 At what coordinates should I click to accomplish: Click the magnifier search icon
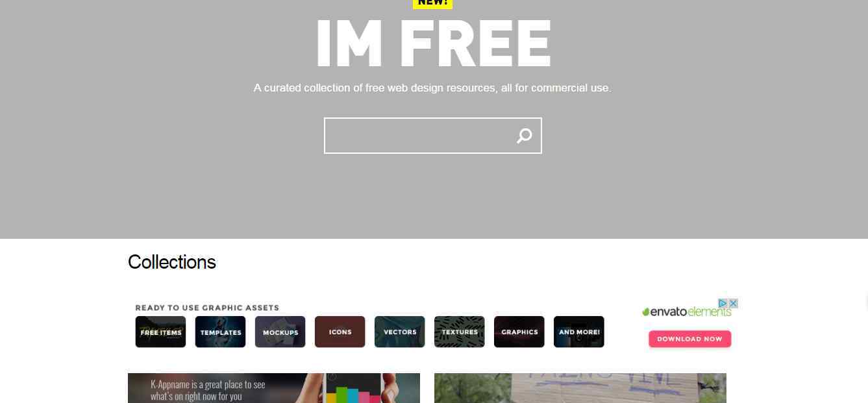tap(524, 136)
